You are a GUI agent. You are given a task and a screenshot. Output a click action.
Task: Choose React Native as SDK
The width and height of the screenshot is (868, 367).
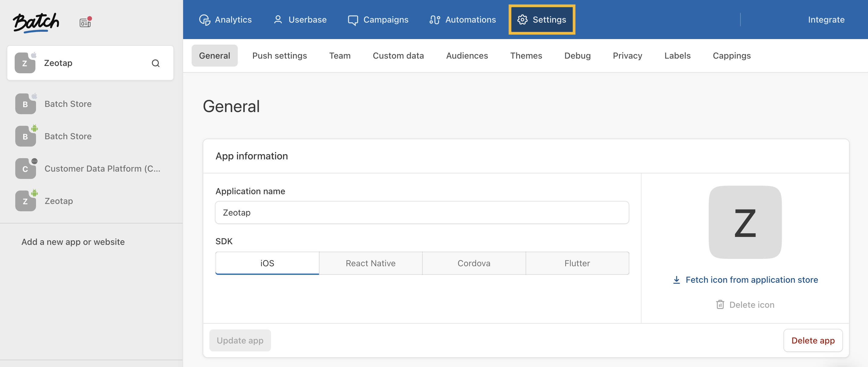(x=370, y=263)
